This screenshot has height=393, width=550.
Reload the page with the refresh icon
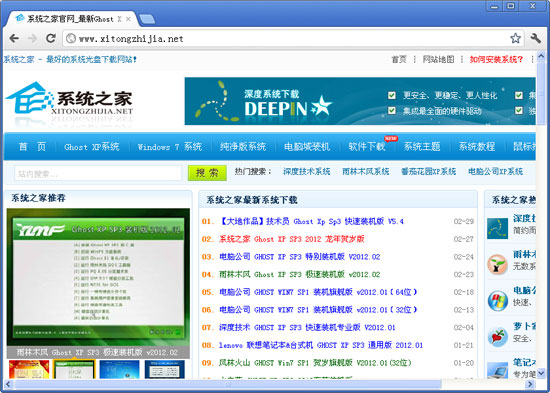coord(51,38)
